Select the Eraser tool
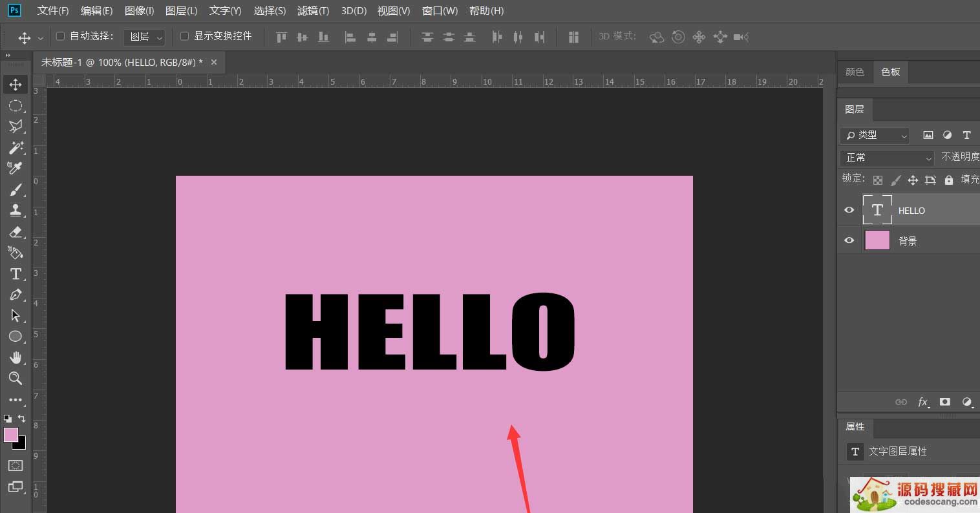The height and width of the screenshot is (513, 980). [x=16, y=232]
